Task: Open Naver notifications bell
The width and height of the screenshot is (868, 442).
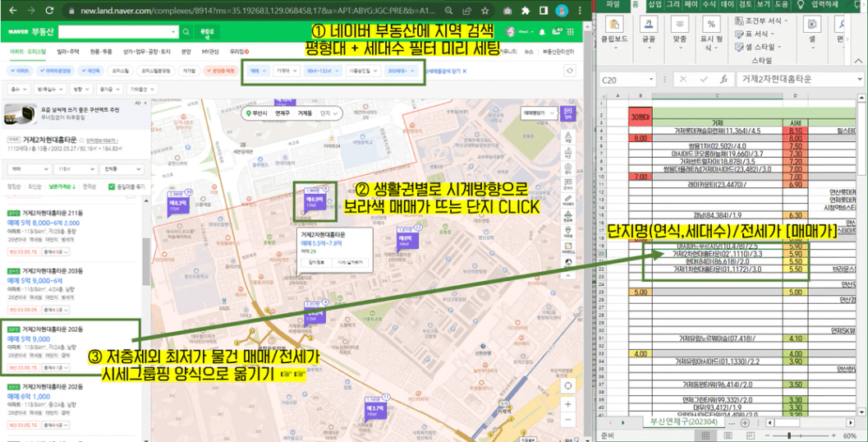Action: pos(542,31)
